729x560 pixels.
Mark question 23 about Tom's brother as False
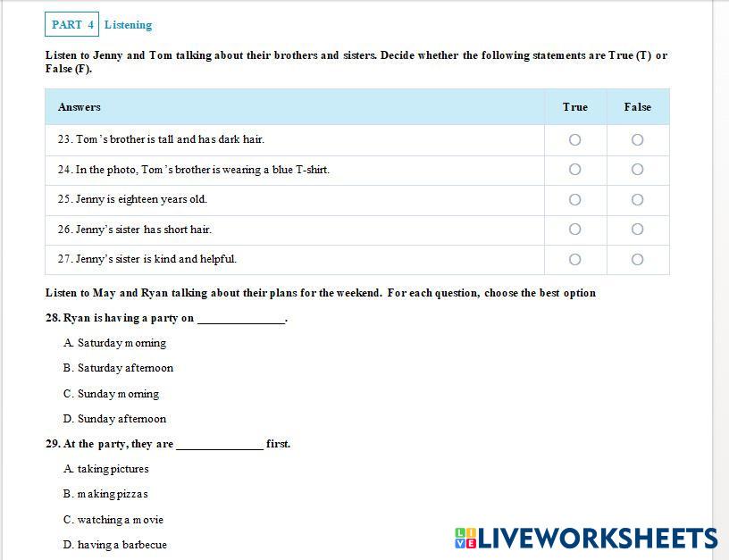637,139
